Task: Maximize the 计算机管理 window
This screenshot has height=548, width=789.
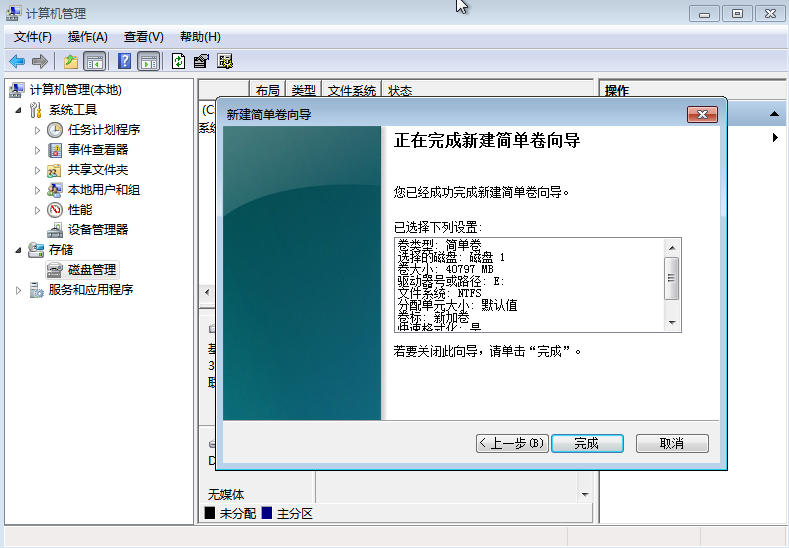Action: [737, 14]
